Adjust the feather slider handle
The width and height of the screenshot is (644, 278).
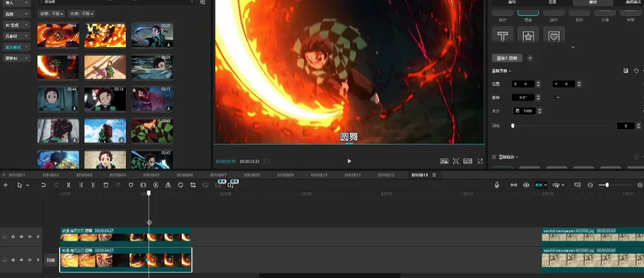tap(513, 126)
